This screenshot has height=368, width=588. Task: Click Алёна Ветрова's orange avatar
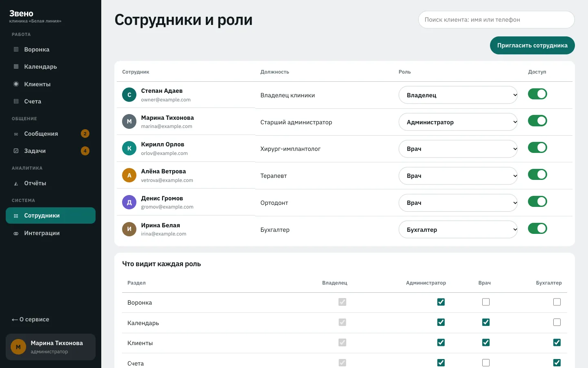point(129,175)
